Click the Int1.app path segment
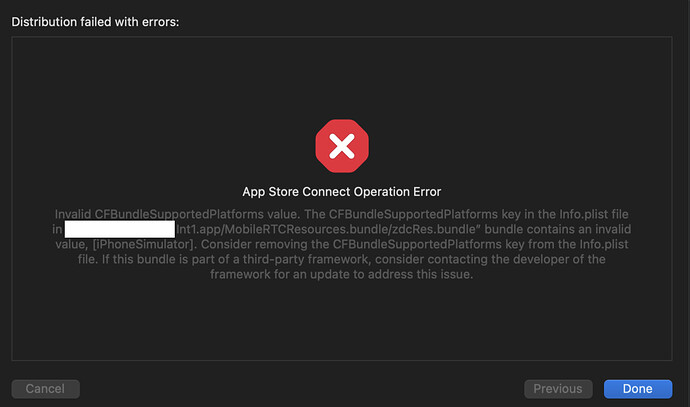Image resolution: width=690 pixels, height=407 pixels. (198, 229)
